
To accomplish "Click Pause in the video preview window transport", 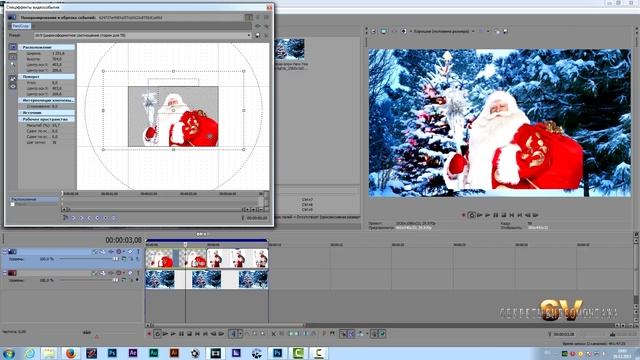I will pyautogui.click(x=496, y=215).
